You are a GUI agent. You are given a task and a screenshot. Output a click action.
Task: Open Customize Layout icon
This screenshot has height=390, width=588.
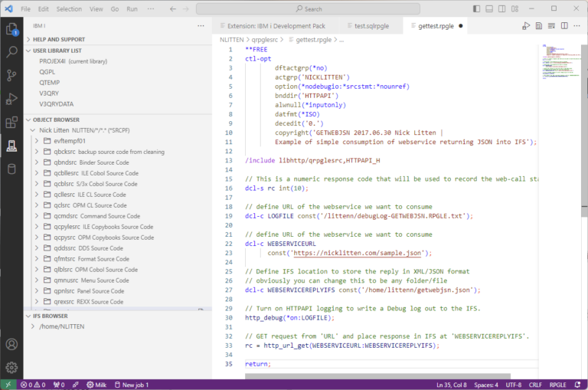(514, 8)
